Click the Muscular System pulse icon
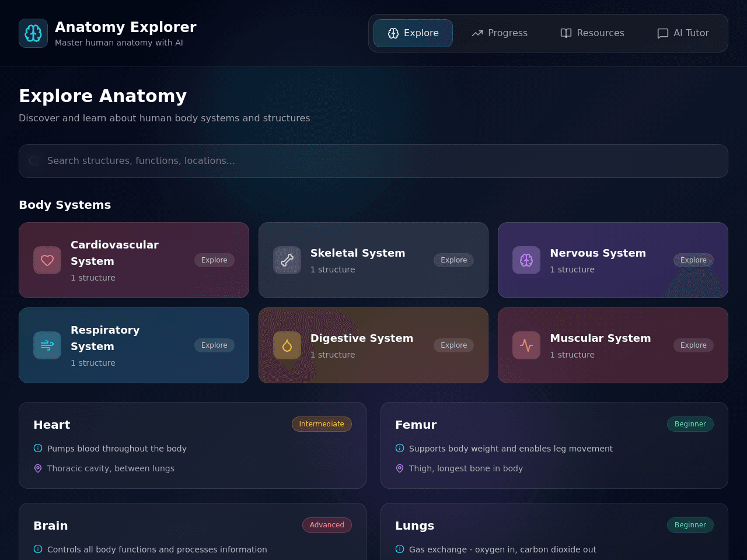This screenshot has width=747, height=560. pos(526,345)
